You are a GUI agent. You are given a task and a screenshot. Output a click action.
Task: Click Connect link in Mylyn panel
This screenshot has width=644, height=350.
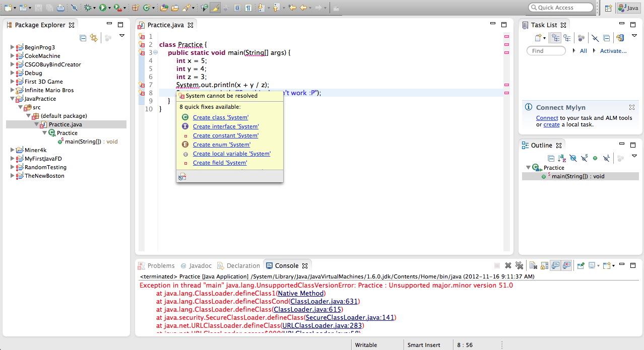point(547,118)
